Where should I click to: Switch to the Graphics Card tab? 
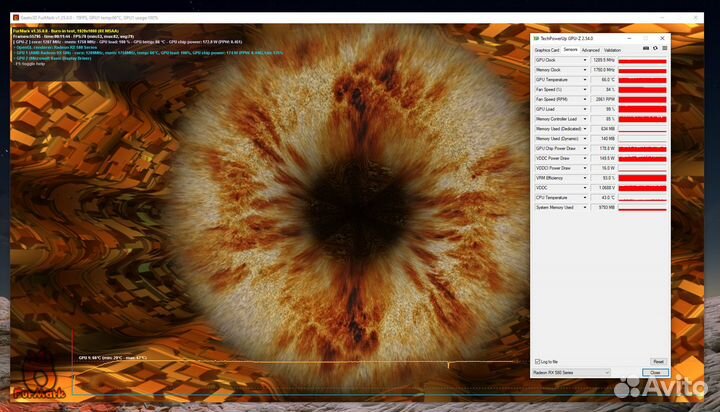546,49
